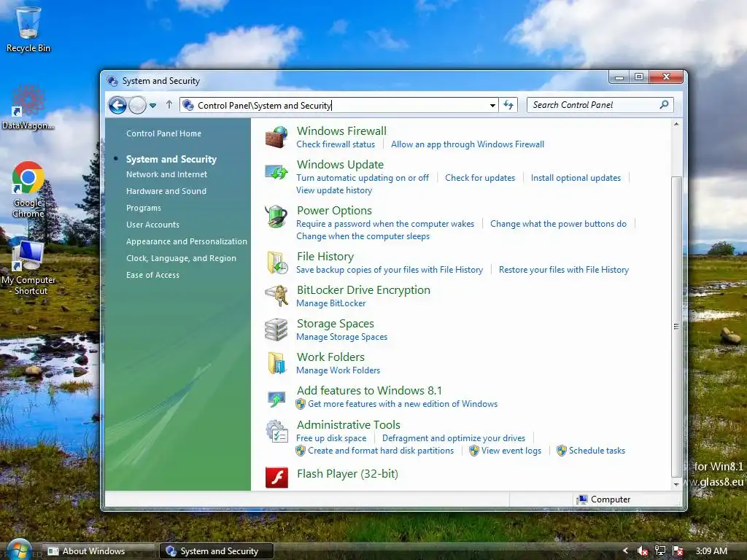The image size is (747, 560).
Task: Click Change when the computer sleeps
Action: (363, 236)
